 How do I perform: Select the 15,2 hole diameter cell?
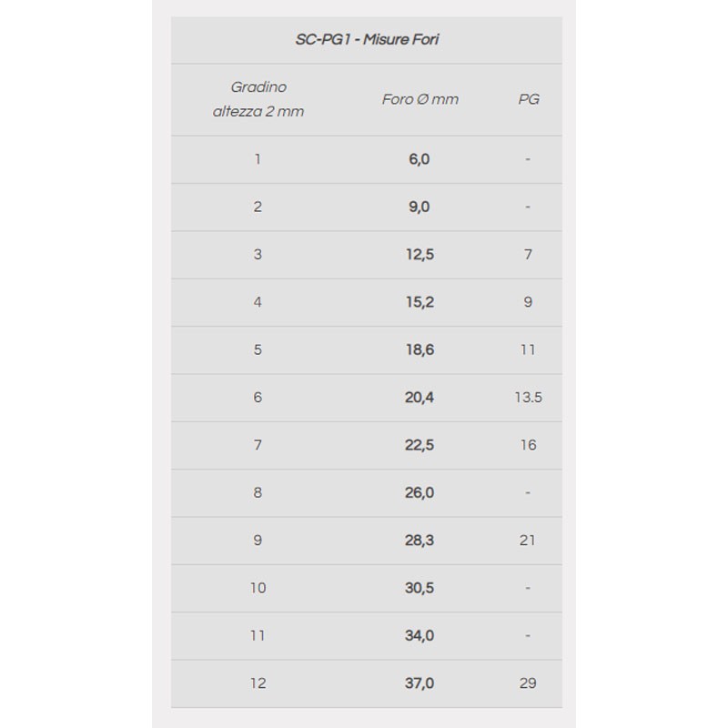click(420, 302)
